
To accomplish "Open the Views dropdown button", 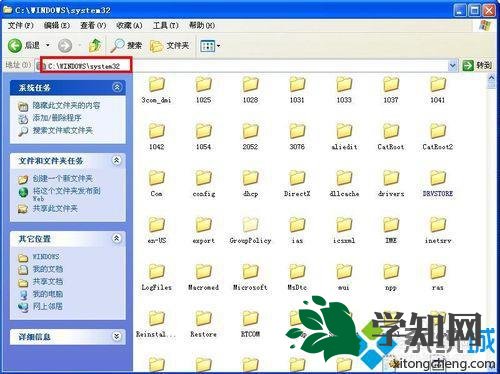I will pyautogui.click(x=210, y=46).
